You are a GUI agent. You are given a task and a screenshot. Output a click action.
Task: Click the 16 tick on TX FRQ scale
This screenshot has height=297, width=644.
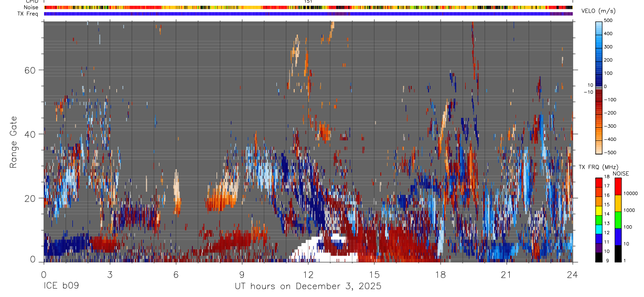tap(607, 195)
